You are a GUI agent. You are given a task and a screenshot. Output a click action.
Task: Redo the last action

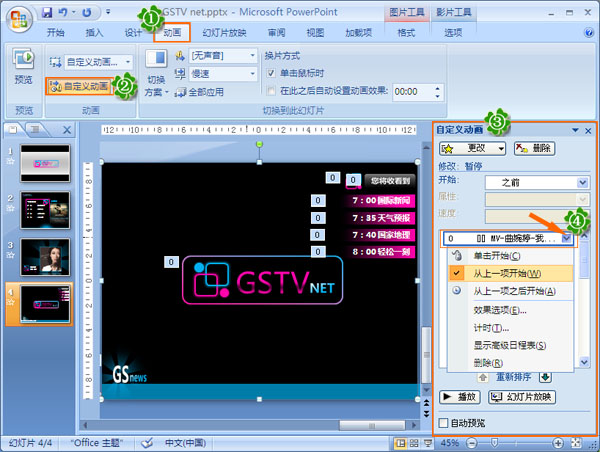87,13
